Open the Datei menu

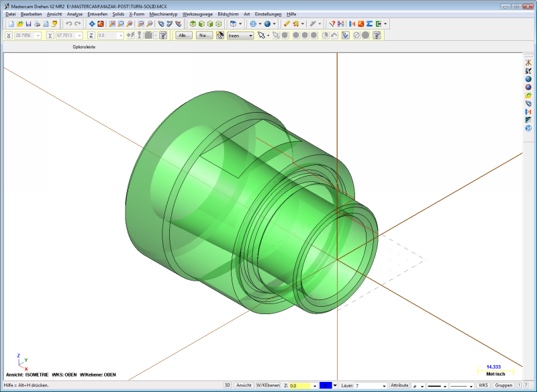[x=11, y=14]
